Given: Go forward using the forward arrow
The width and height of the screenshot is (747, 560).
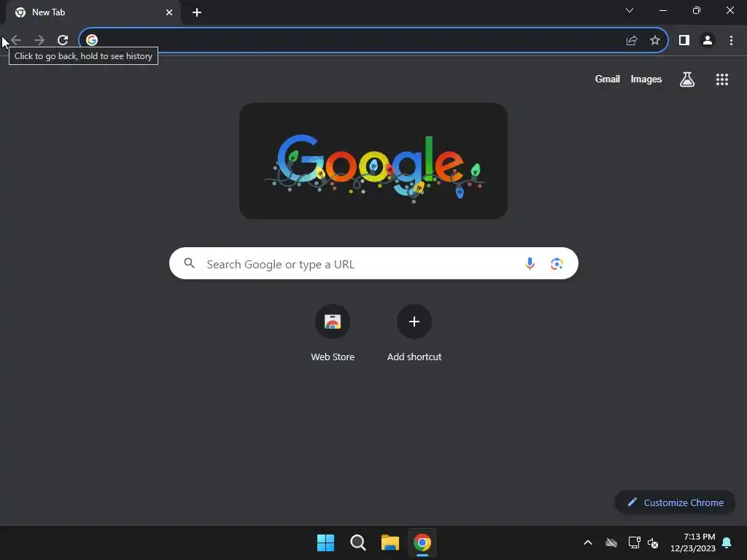Looking at the screenshot, I should 39,40.
